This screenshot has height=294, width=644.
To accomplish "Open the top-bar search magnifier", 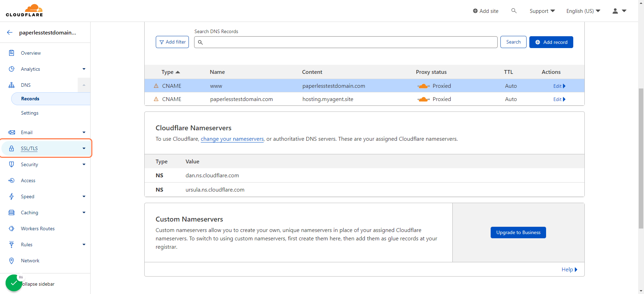I will click(514, 11).
